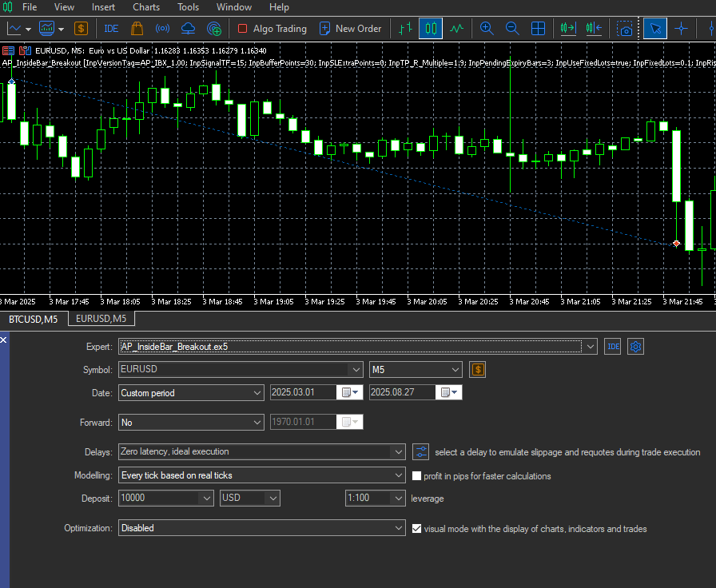Image resolution: width=716 pixels, height=588 pixels.
Task: Open calendar for the start date
Action: [x=350, y=392]
